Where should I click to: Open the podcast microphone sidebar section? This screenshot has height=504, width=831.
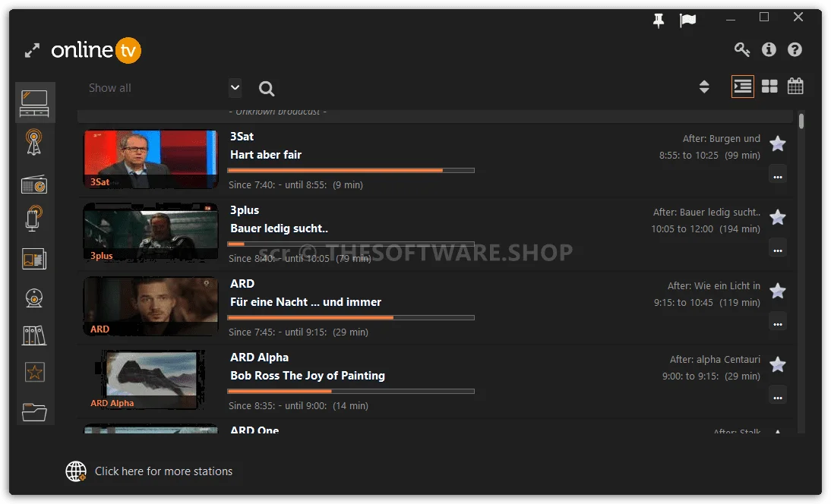34,219
